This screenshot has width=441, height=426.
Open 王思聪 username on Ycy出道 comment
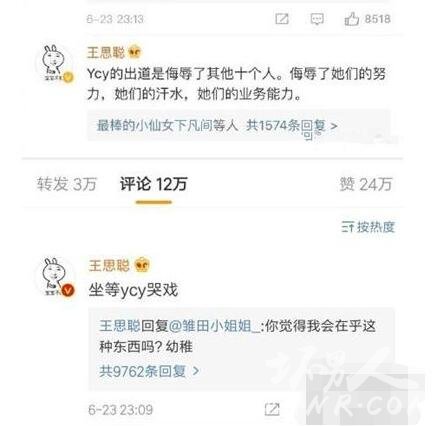[x=106, y=53]
